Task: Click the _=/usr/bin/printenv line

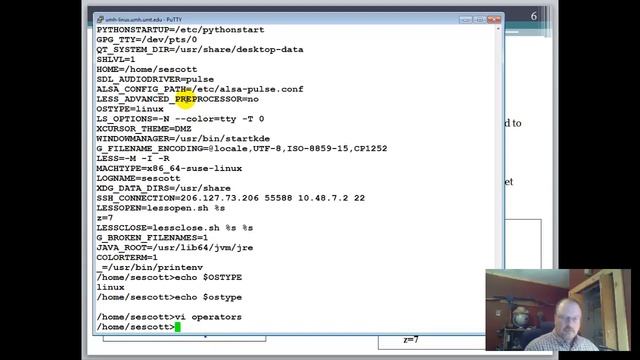Action: [x=149, y=267]
